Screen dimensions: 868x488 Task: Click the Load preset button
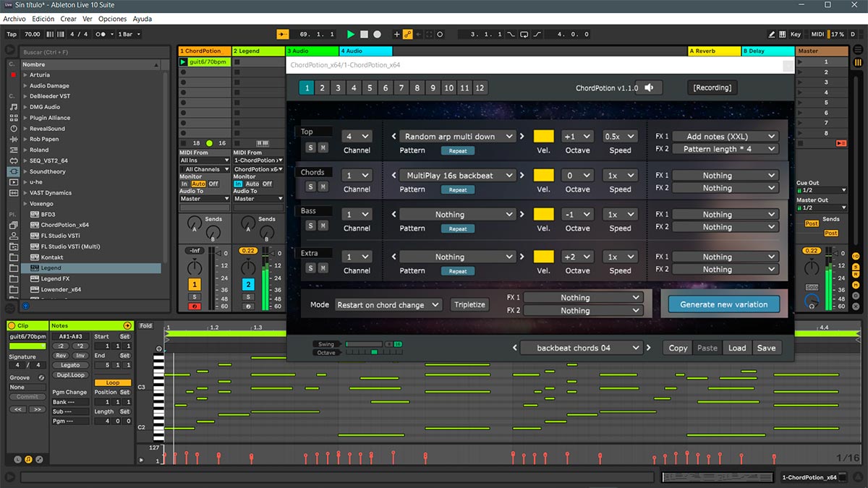pos(737,348)
